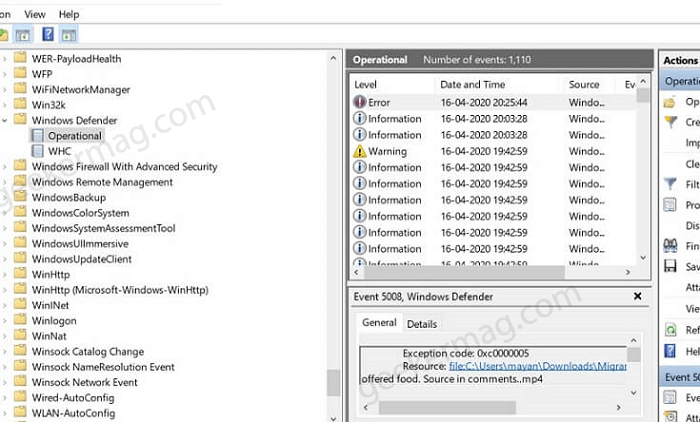
Task: Click the show/hide action pane toolbar icon
Action: tap(68, 34)
